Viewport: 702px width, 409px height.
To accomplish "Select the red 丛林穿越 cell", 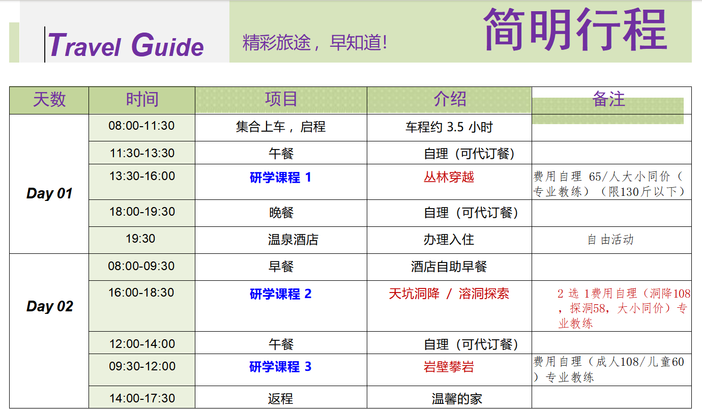I will pos(449,177).
